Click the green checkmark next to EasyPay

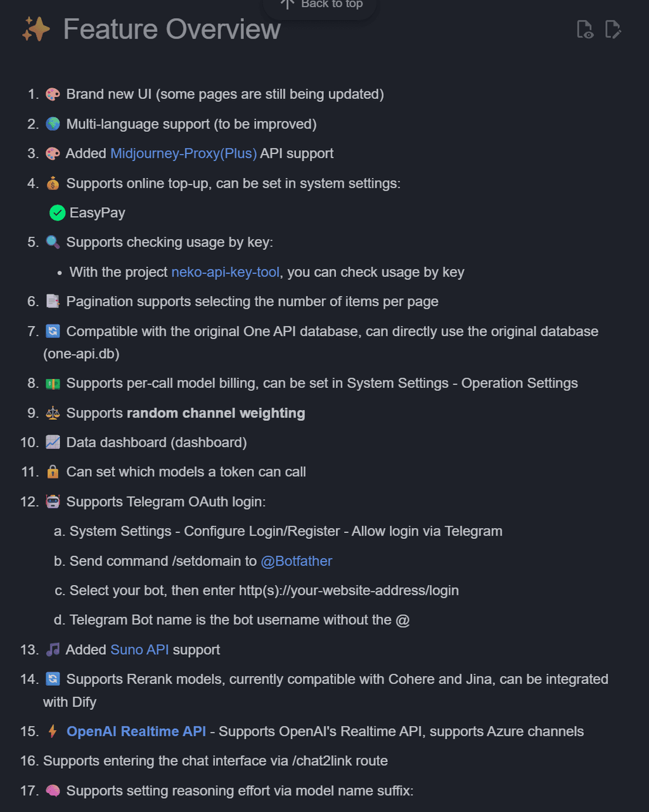tap(58, 213)
